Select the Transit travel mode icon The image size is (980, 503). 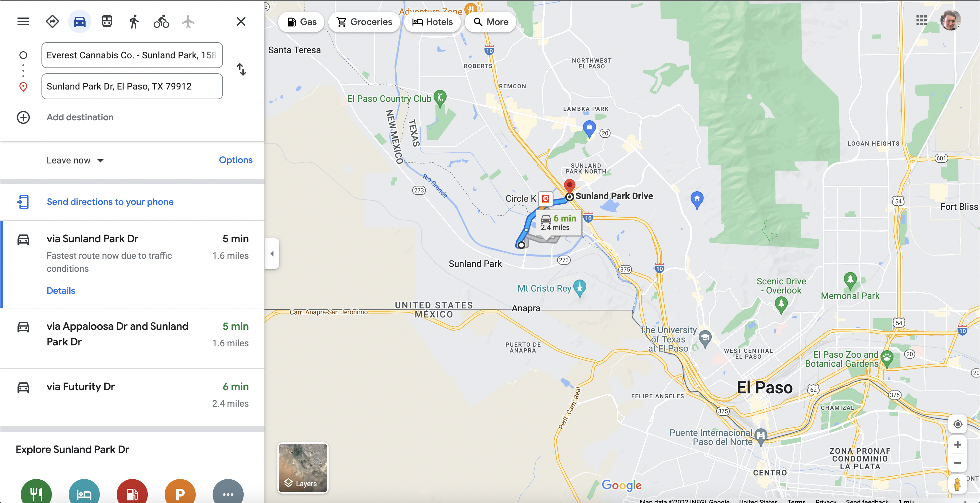pyautogui.click(x=107, y=22)
